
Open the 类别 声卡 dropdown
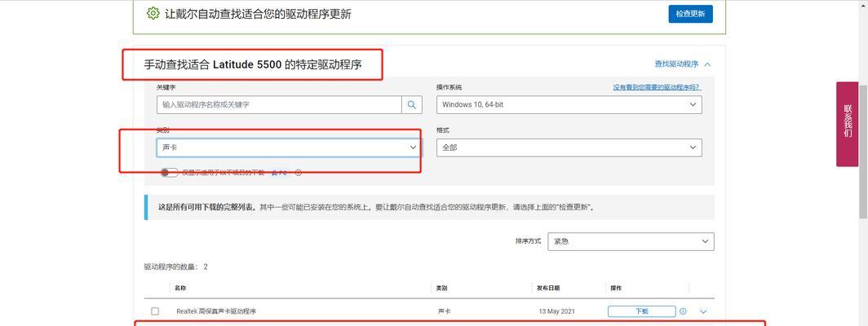(289, 148)
